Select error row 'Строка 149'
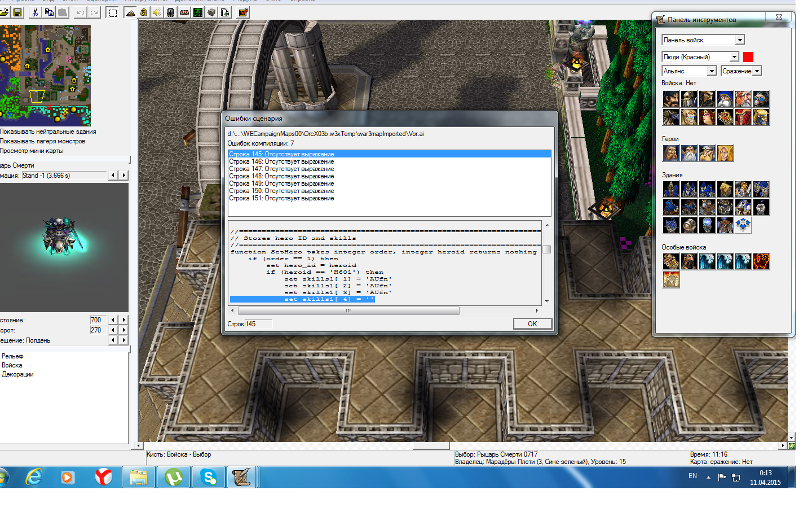Screen dimensions: 812x508 390,183
